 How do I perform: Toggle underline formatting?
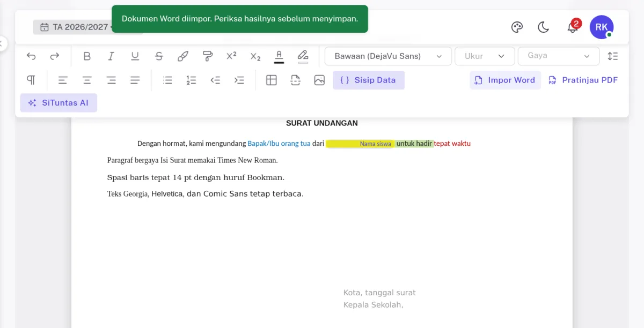(135, 56)
